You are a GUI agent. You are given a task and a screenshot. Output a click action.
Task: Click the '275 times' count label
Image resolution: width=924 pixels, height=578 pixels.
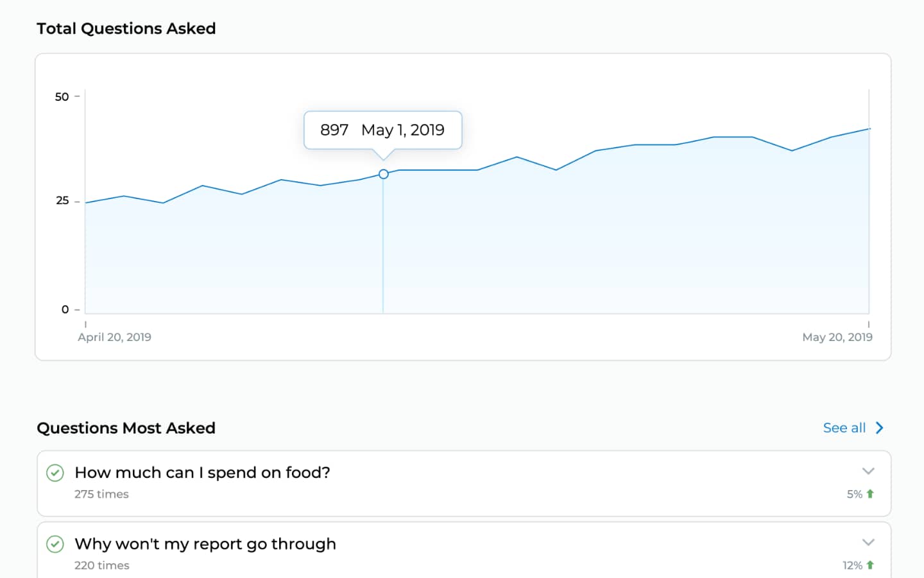click(x=101, y=494)
